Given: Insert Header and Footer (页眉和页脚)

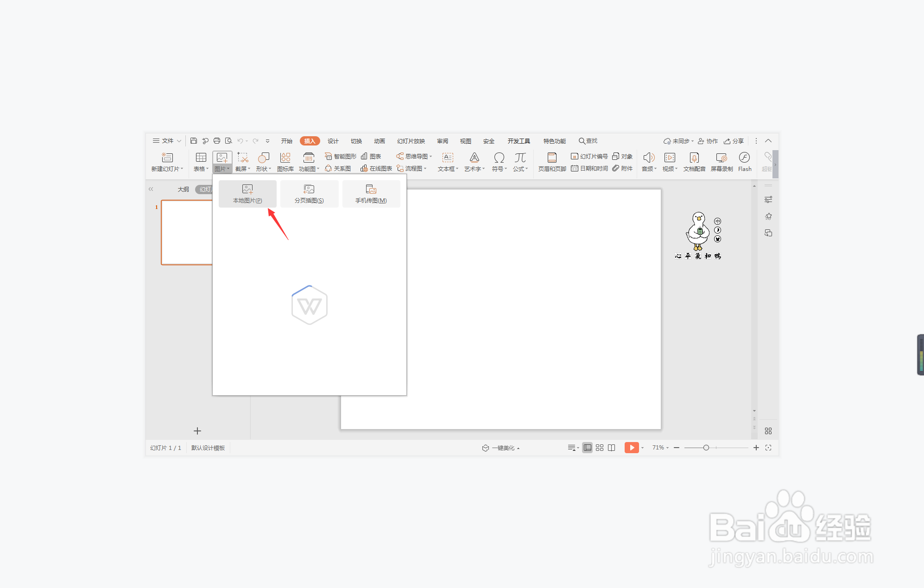Looking at the screenshot, I should 551,162.
